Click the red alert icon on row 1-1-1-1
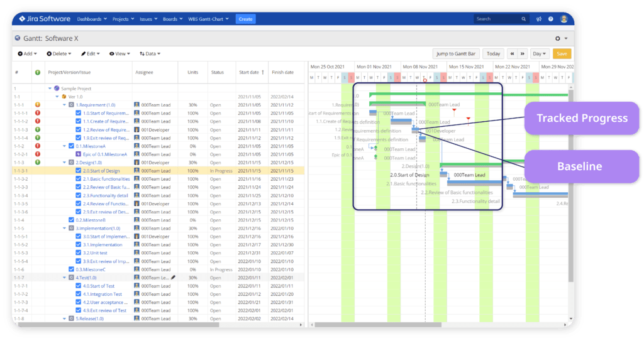 click(37, 113)
